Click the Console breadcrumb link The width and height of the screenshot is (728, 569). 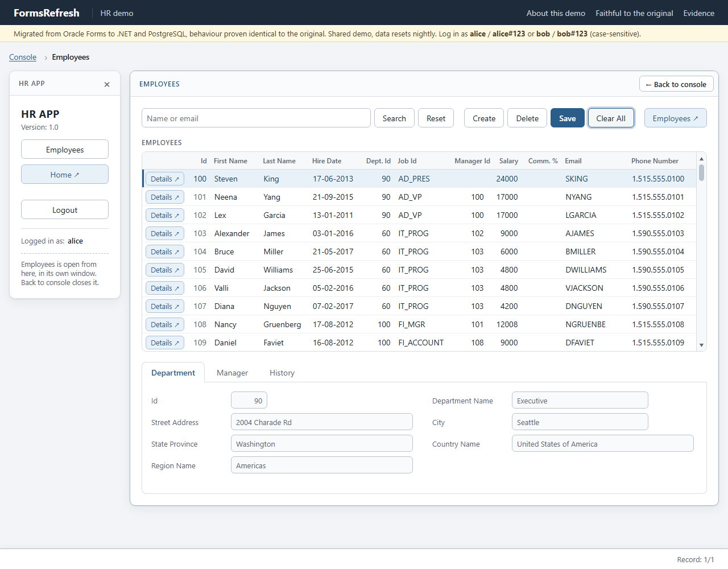point(23,57)
